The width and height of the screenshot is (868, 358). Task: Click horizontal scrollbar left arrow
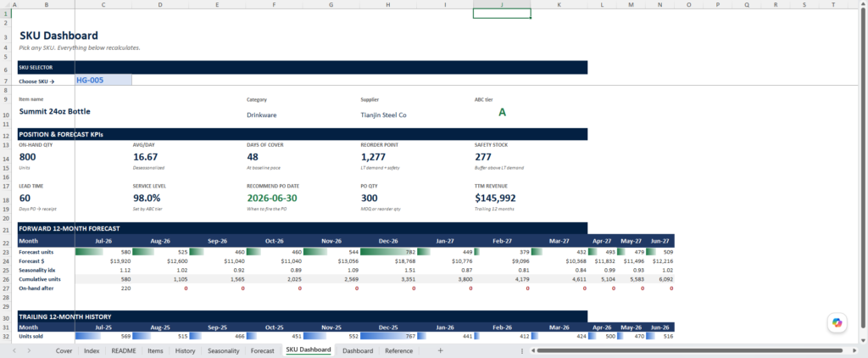pyautogui.click(x=532, y=351)
